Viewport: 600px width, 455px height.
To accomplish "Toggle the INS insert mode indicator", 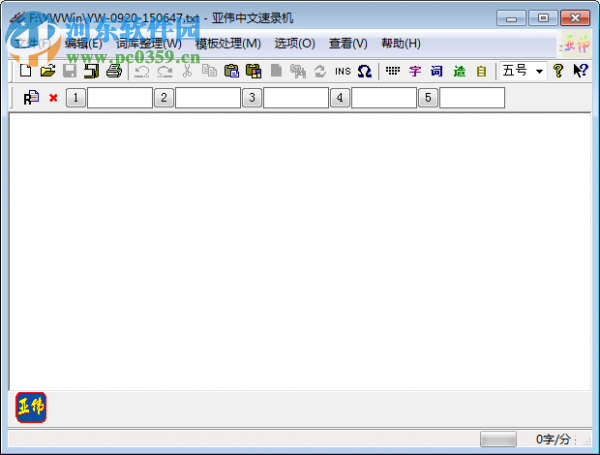I will (x=342, y=71).
